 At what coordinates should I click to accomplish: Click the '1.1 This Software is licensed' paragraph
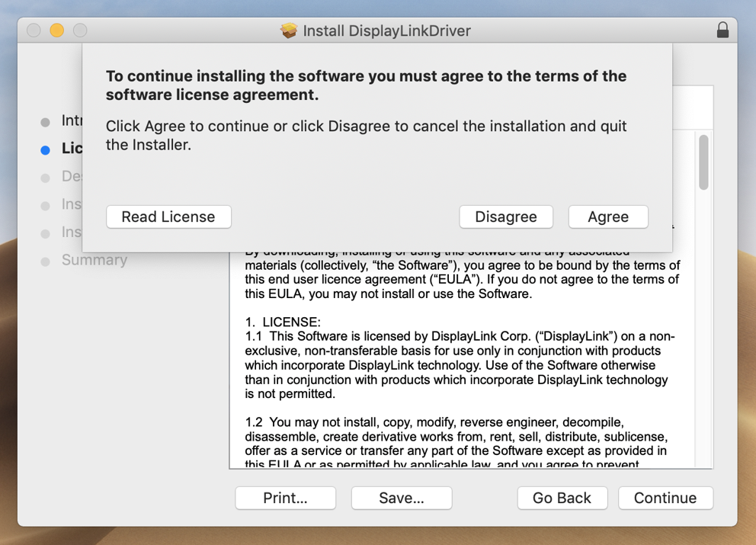click(460, 365)
